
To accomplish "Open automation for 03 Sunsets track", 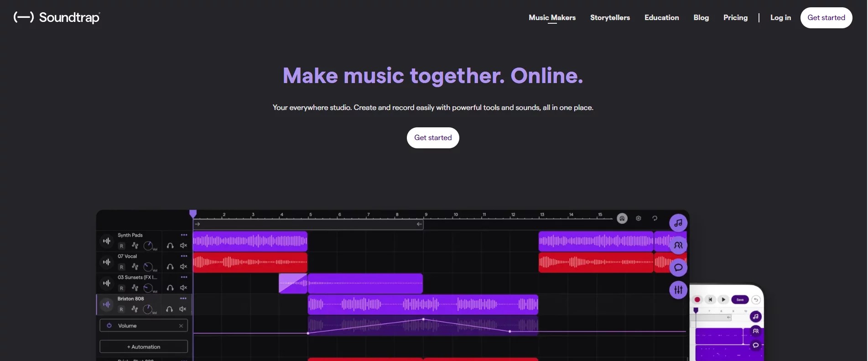I will (x=135, y=288).
